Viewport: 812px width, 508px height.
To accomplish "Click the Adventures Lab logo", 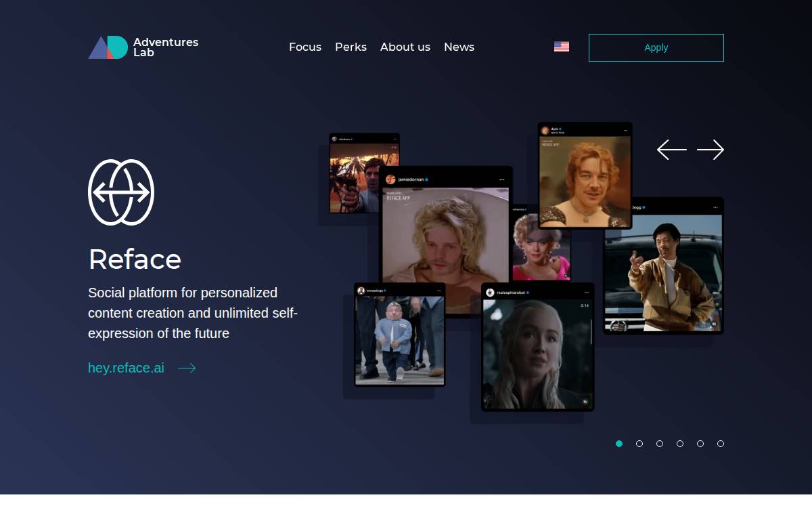I will click(x=143, y=47).
